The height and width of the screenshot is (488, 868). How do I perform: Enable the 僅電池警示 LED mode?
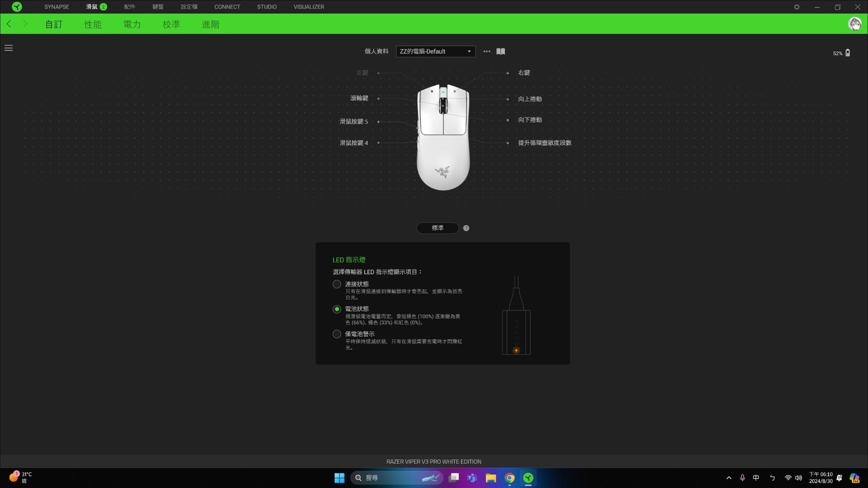pyautogui.click(x=336, y=334)
